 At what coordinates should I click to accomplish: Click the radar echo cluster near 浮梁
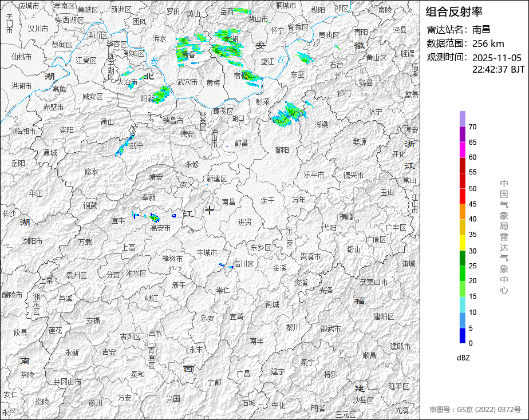coord(290,114)
